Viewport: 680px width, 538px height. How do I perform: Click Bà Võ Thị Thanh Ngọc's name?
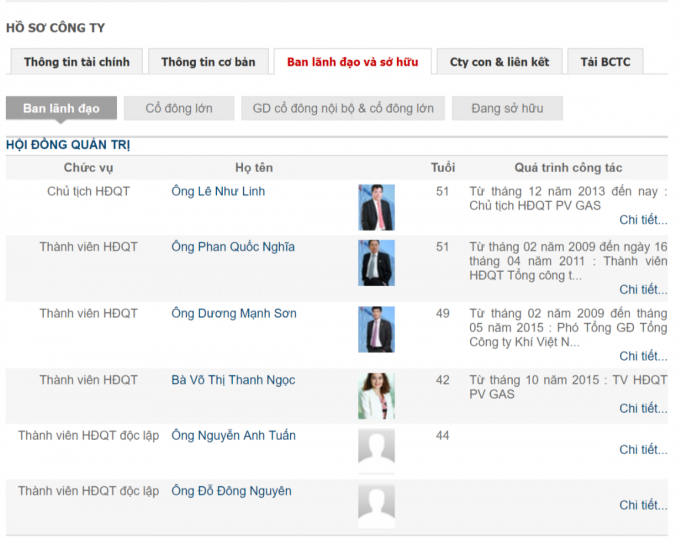(x=233, y=380)
